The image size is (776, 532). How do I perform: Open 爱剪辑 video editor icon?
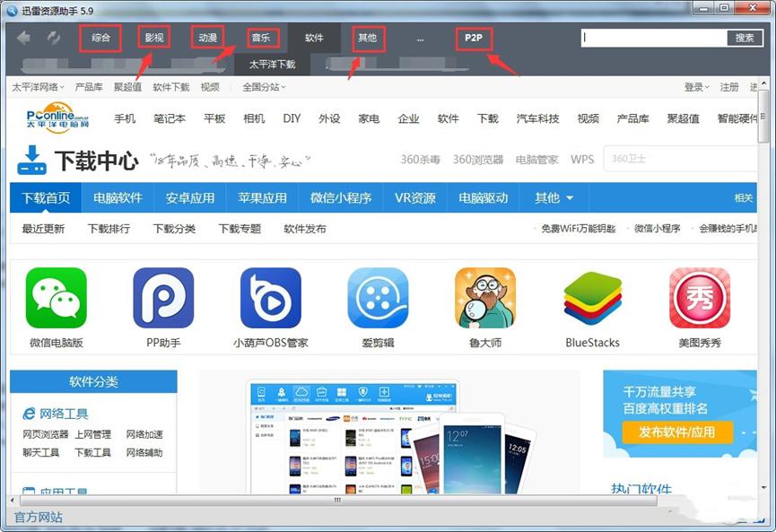[378, 301]
